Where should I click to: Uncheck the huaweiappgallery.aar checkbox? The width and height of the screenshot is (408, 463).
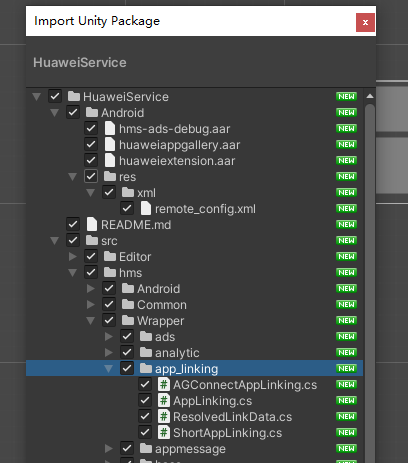click(91, 145)
